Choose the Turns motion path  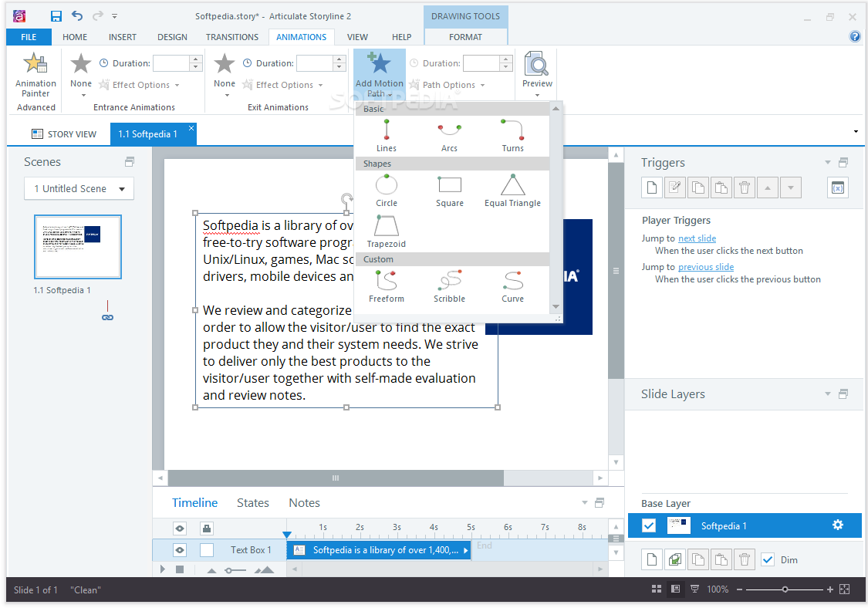pyautogui.click(x=512, y=136)
